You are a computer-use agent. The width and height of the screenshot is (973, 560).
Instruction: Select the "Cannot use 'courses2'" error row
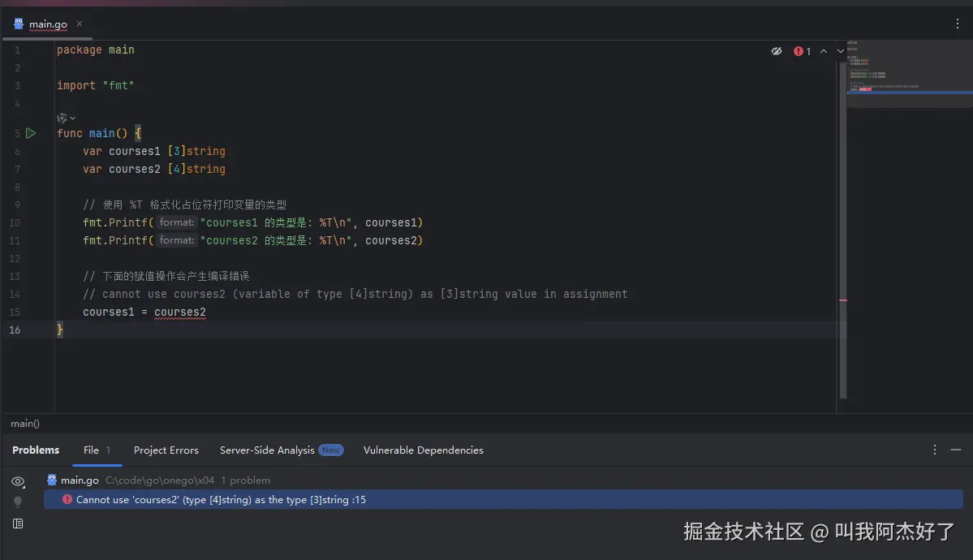click(503, 500)
